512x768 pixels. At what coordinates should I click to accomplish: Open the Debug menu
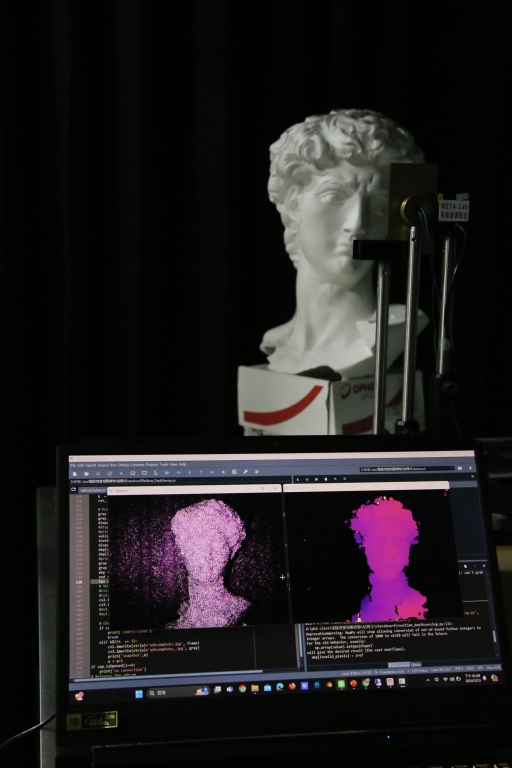point(123,464)
